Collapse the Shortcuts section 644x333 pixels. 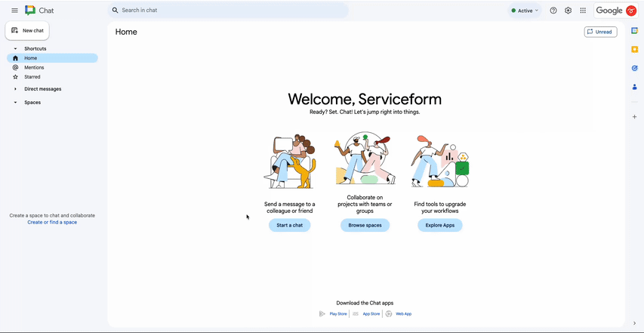point(16,48)
